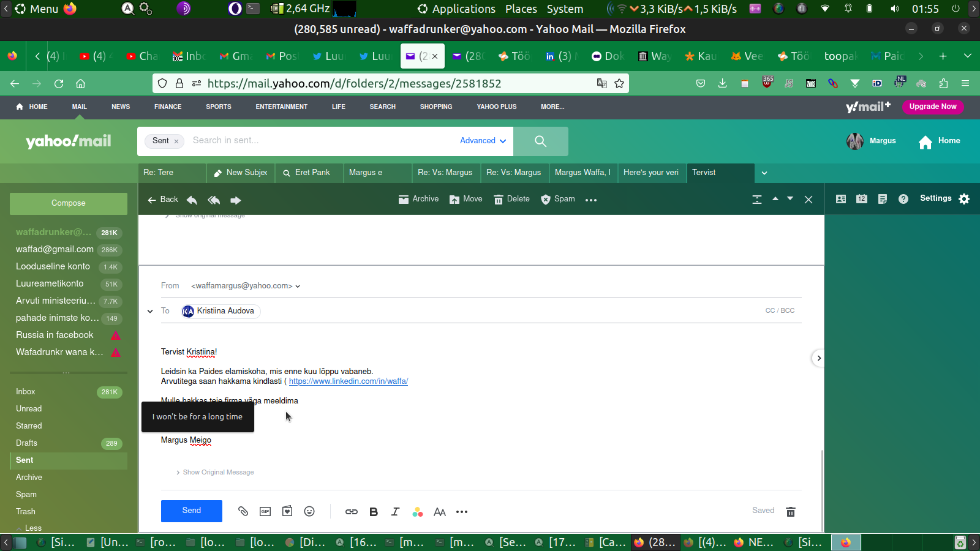The image size is (980, 551).
Task: Click the Kristiina Audova recipient chip
Action: coord(221,311)
